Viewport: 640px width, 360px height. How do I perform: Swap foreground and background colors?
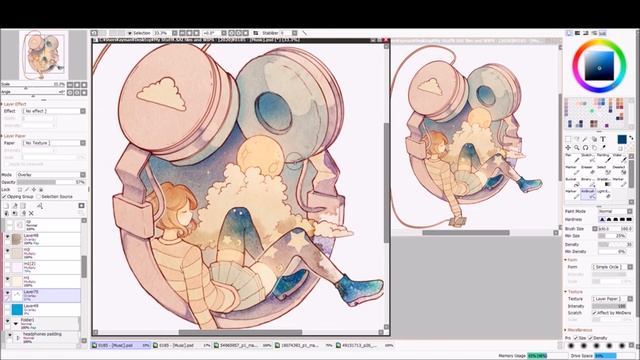tap(631, 138)
